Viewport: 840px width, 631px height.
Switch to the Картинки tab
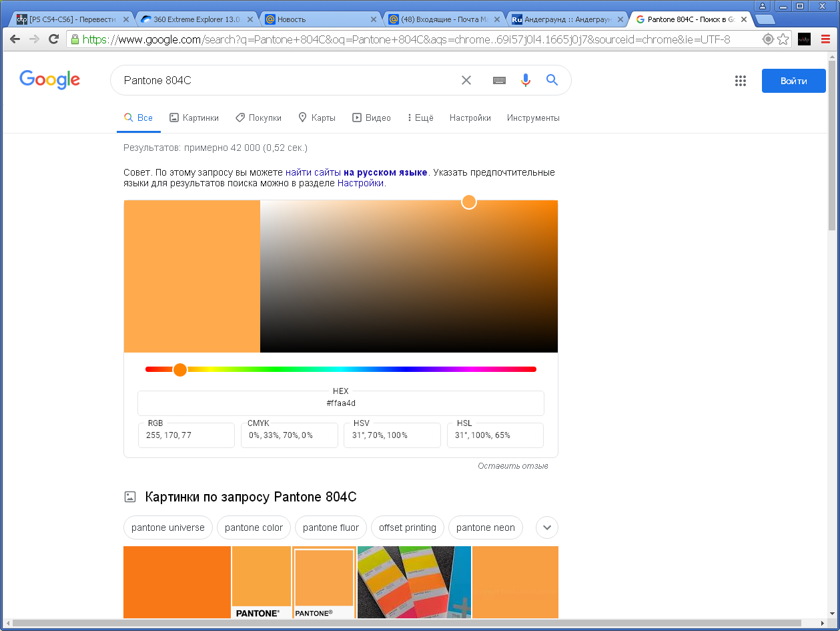(193, 118)
